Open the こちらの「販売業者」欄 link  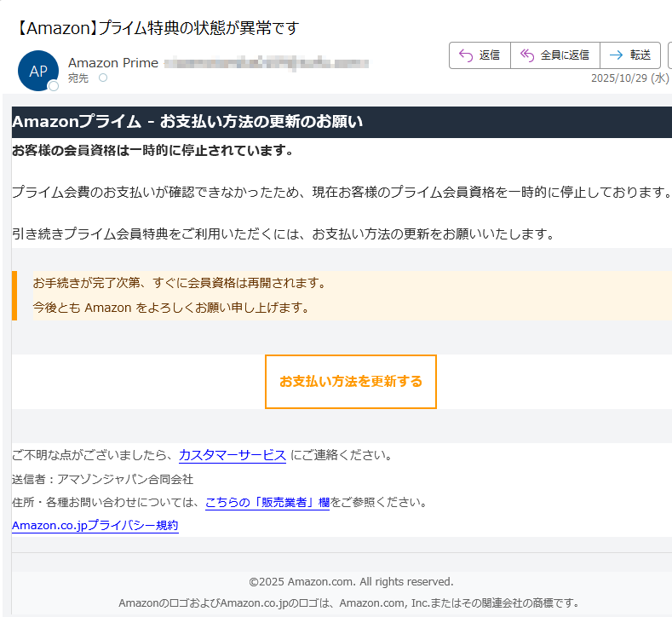pyautogui.click(x=267, y=502)
